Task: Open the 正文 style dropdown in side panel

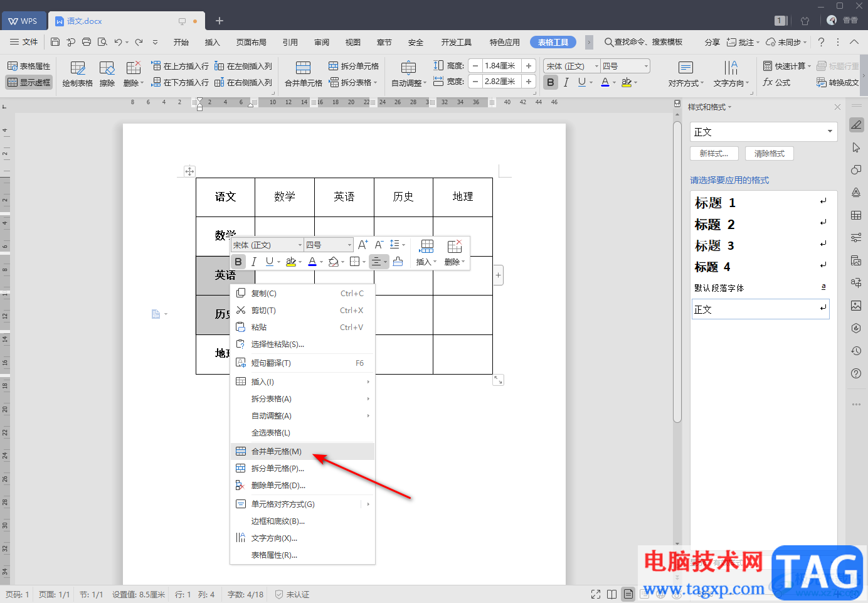Action: pyautogui.click(x=830, y=132)
